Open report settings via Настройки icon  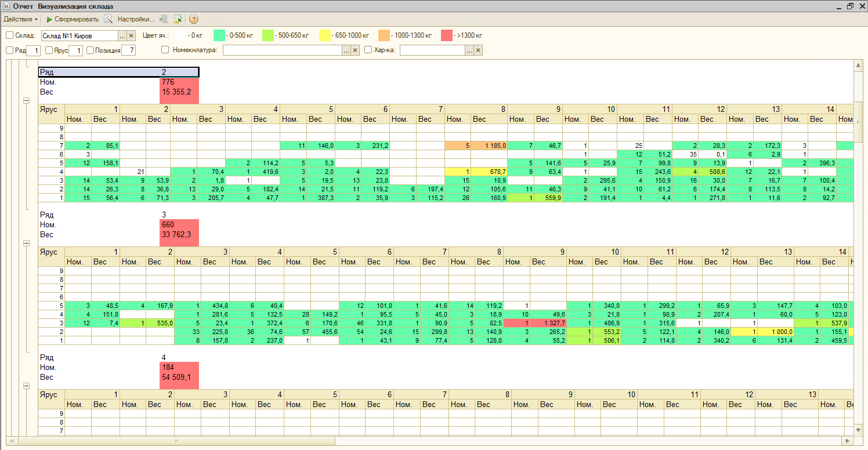click(x=108, y=19)
